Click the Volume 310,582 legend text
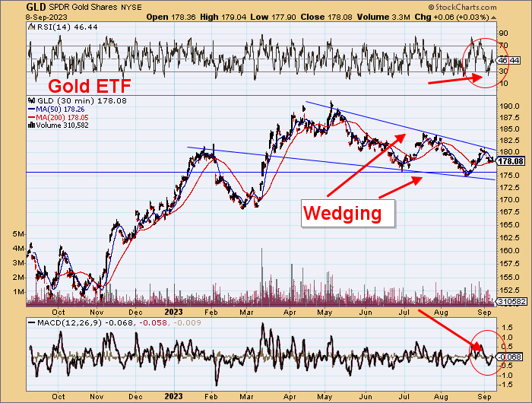Image resolution: width=532 pixels, height=403 pixels. click(62, 125)
